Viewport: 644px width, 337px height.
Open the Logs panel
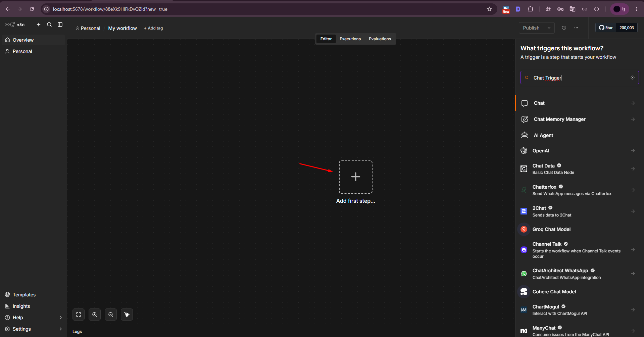click(77, 332)
